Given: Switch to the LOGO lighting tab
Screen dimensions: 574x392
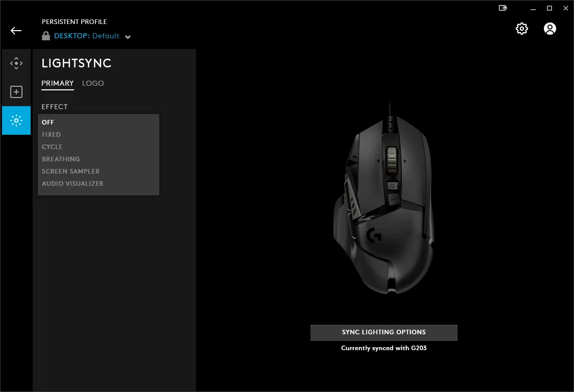Looking at the screenshot, I should click(93, 83).
